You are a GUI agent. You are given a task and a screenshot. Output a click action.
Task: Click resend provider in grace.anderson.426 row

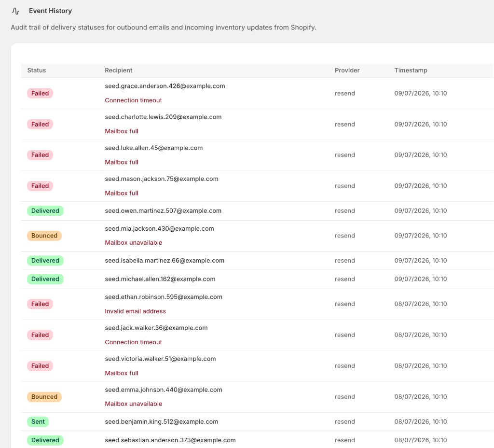pyautogui.click(x=345, y=93)
